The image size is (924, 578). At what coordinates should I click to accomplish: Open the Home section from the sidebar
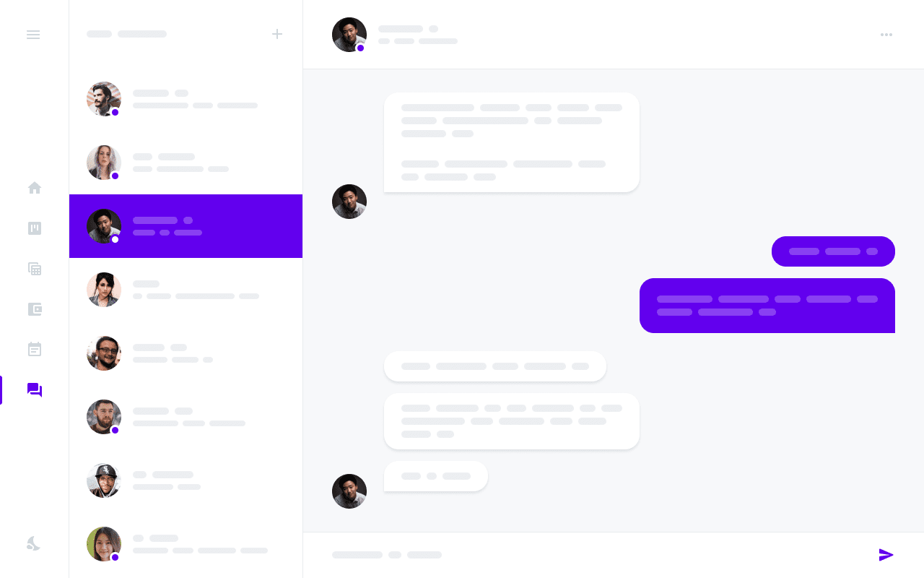point(34,188)
